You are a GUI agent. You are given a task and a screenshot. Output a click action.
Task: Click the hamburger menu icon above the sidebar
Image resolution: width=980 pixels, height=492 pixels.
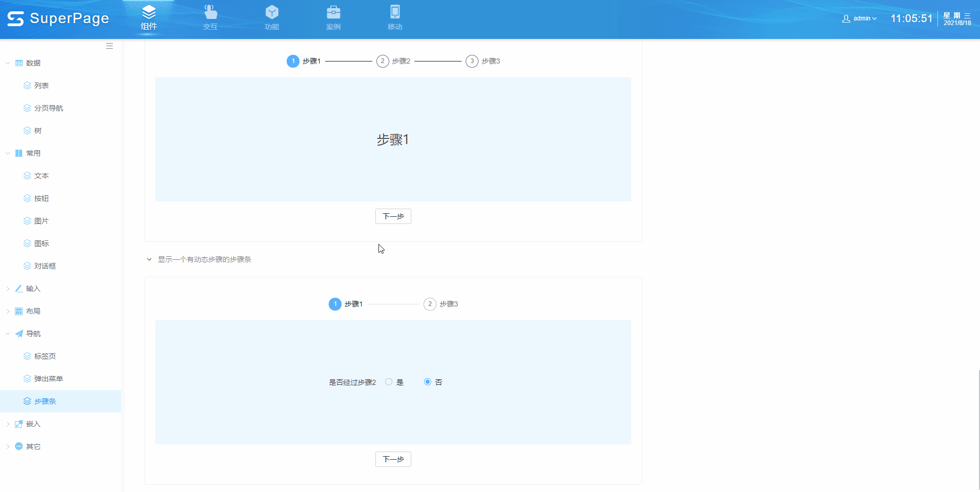click(109, 46)
